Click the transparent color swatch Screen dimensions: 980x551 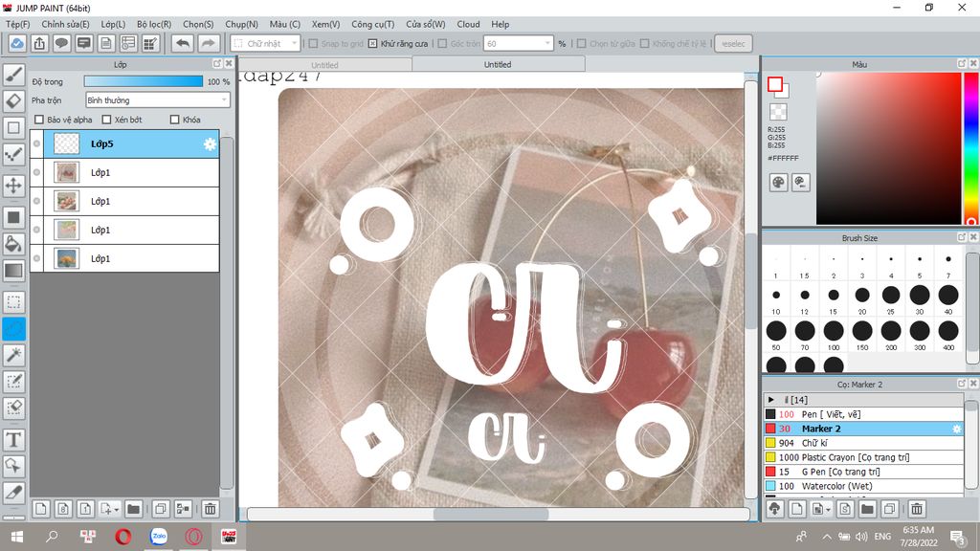778,113
